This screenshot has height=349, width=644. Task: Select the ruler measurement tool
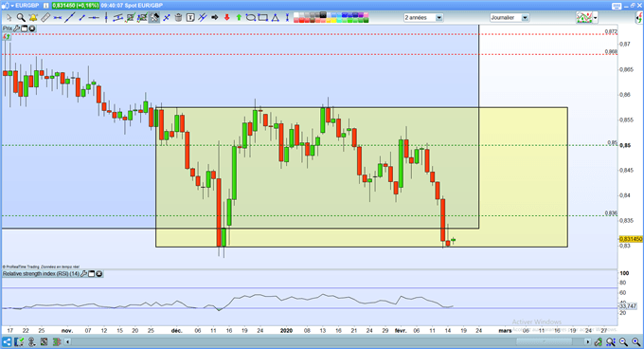[x=45, y=18]
